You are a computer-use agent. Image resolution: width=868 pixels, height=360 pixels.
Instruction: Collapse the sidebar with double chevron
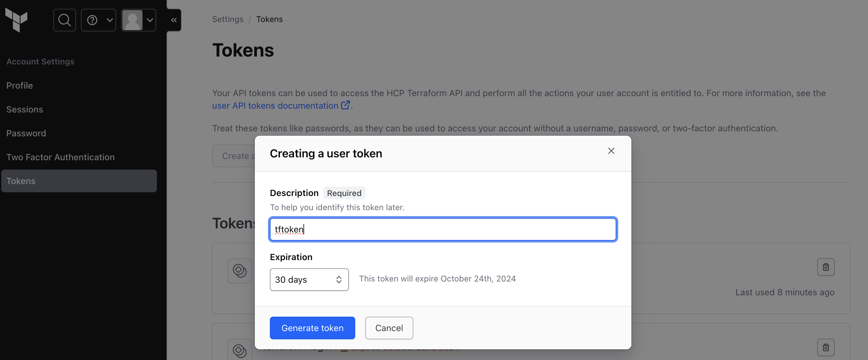(174, 20)
